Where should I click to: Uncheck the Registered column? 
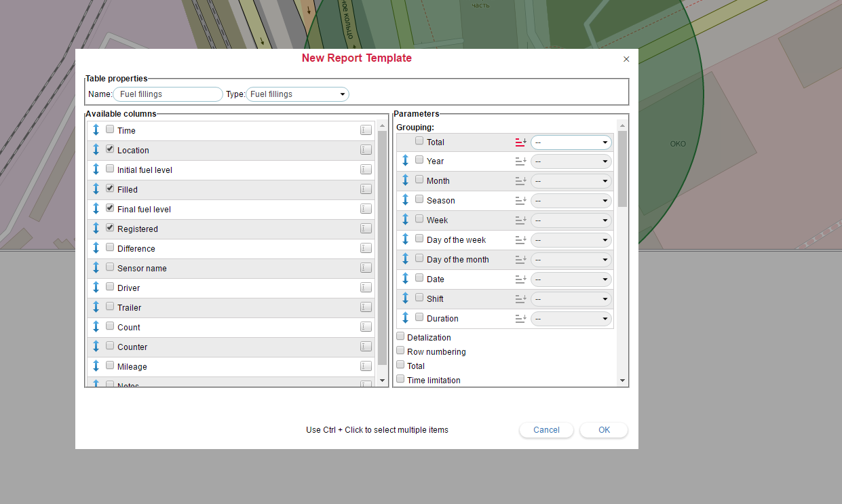(x=109, y=227)
